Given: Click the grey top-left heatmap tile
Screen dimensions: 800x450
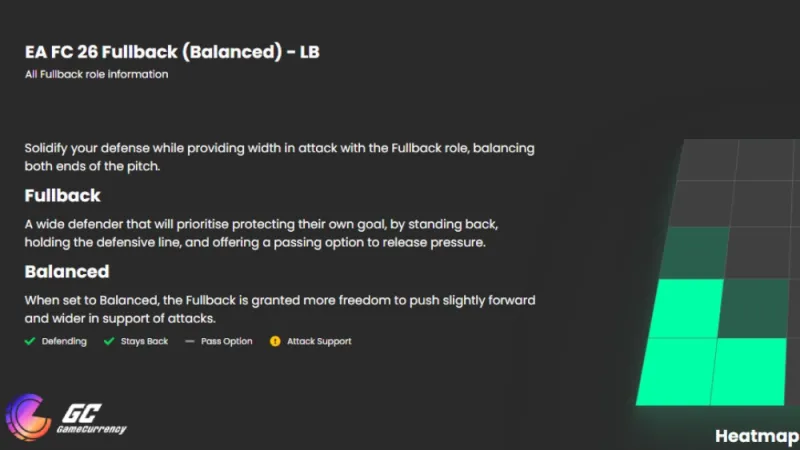Looking at the screenshot, I should point(708,160).
